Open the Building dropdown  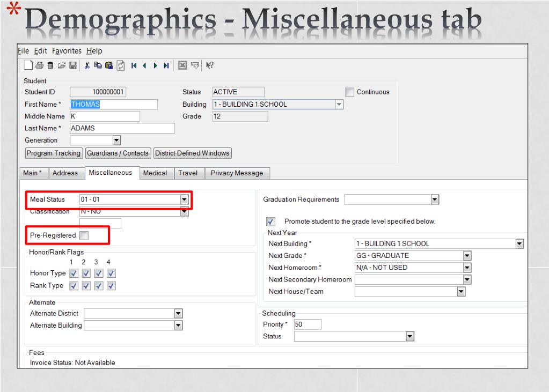coord(339,104)
